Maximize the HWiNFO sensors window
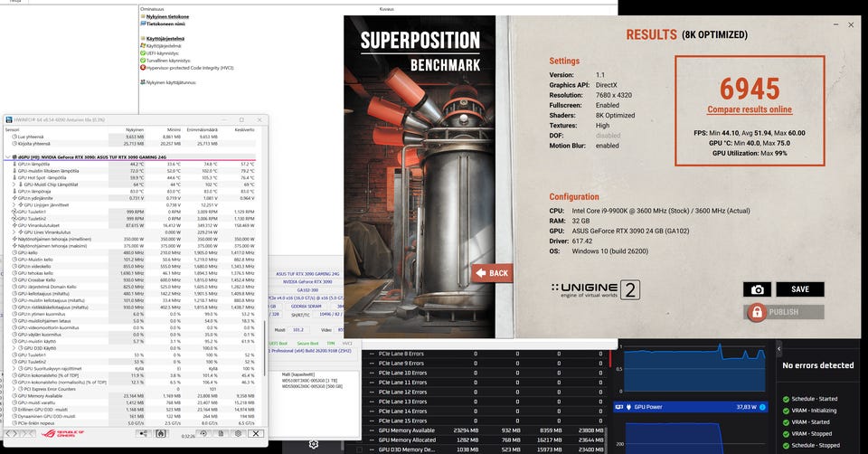 pos(241,119)
